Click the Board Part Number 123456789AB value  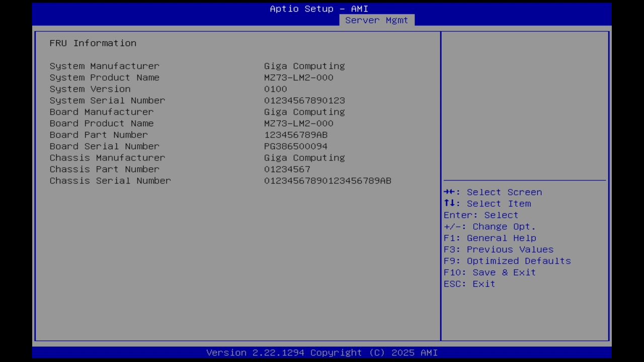click(x=296, y=135)
